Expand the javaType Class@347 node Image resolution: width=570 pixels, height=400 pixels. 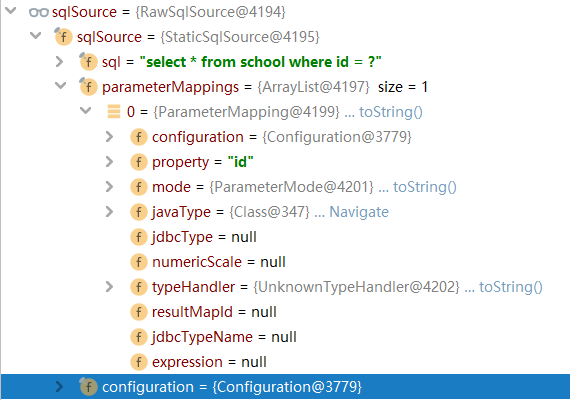109,212
